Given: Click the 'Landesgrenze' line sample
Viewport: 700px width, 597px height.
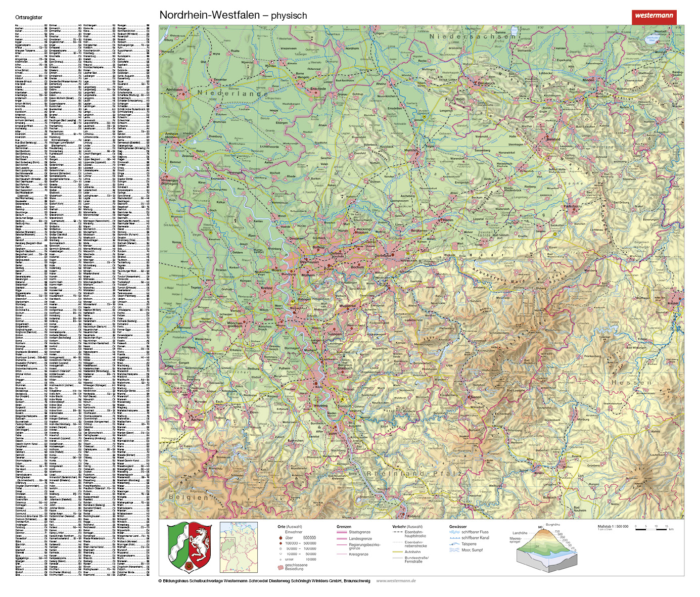Looking at the screenshot, I should tap(342, 539).
